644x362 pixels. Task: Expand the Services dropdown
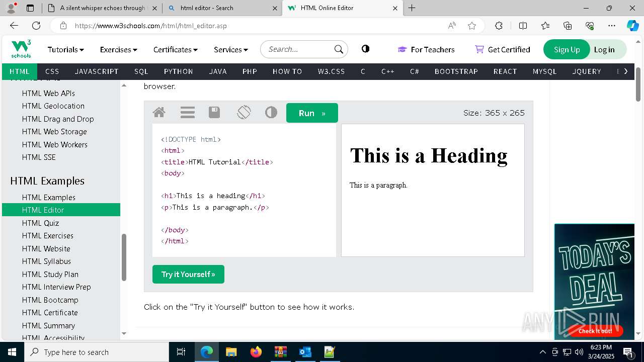(231, 49)
